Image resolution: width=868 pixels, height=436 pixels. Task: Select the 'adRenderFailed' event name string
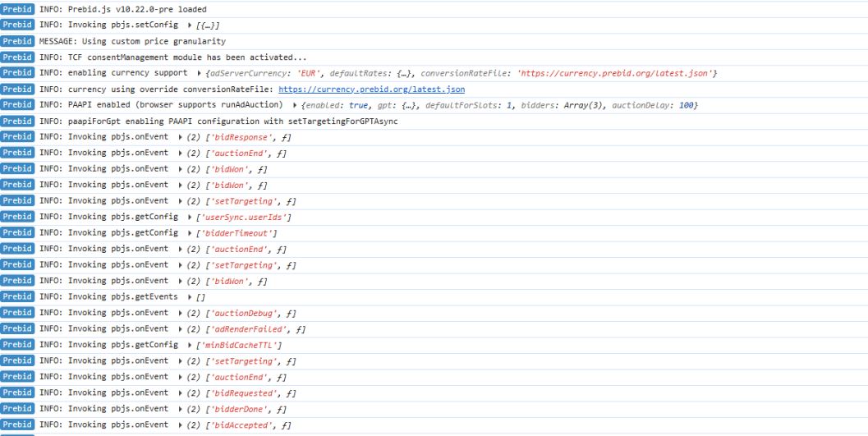point(250,330)
